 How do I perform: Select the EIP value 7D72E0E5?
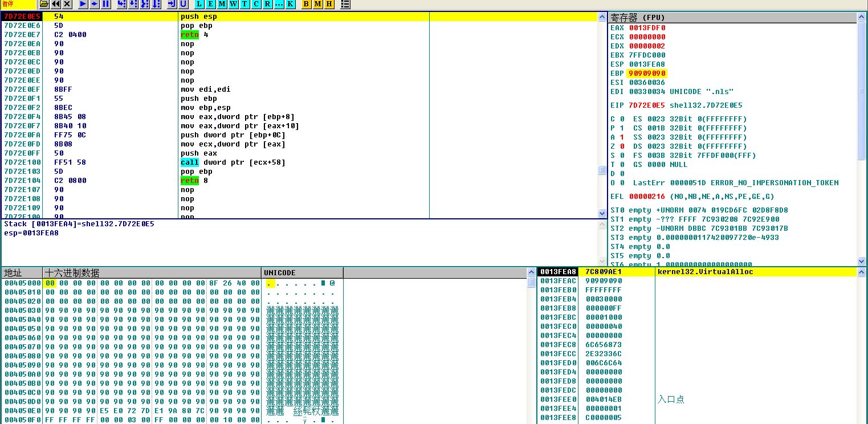pyautogui.click(x=647, y=105)
